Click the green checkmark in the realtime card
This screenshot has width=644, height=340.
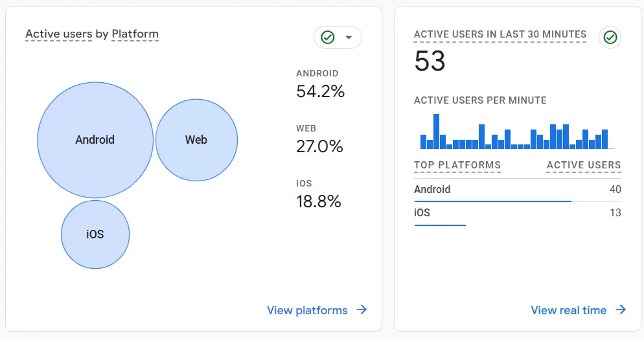pos(610,38)
